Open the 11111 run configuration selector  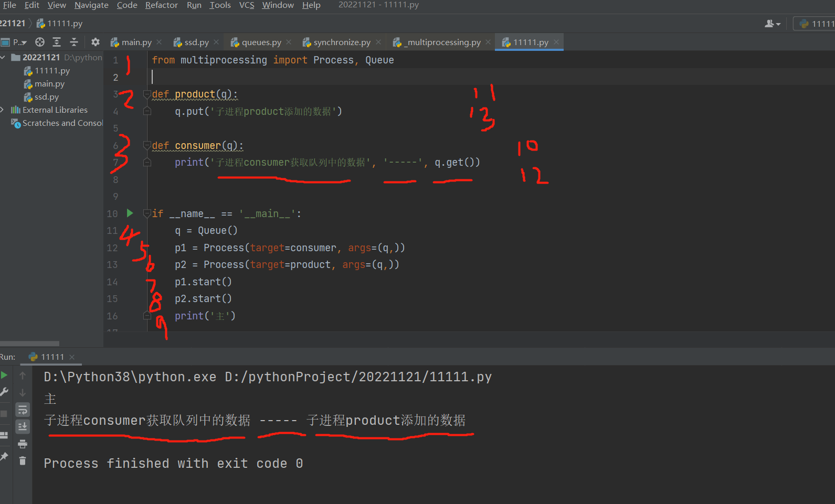coord(814,24)
